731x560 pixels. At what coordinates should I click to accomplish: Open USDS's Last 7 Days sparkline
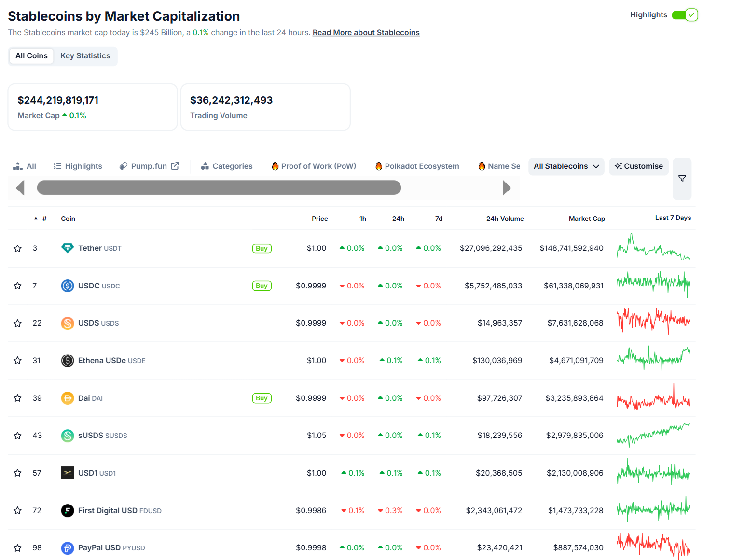[x=654, y=322]
